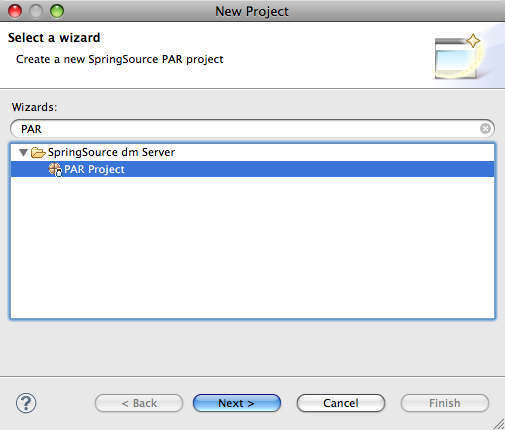Focus the Wizards filter field containing PAR

click(245, 129)
